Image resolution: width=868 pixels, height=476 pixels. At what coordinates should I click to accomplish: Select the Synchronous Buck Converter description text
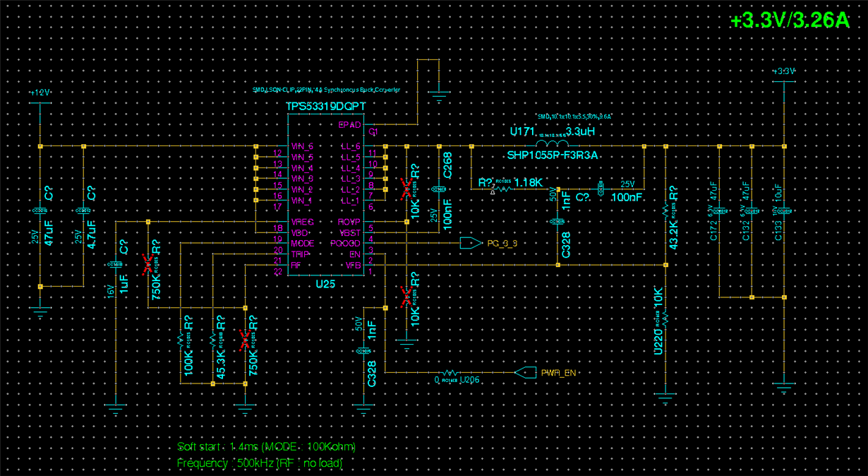[326, 91]
